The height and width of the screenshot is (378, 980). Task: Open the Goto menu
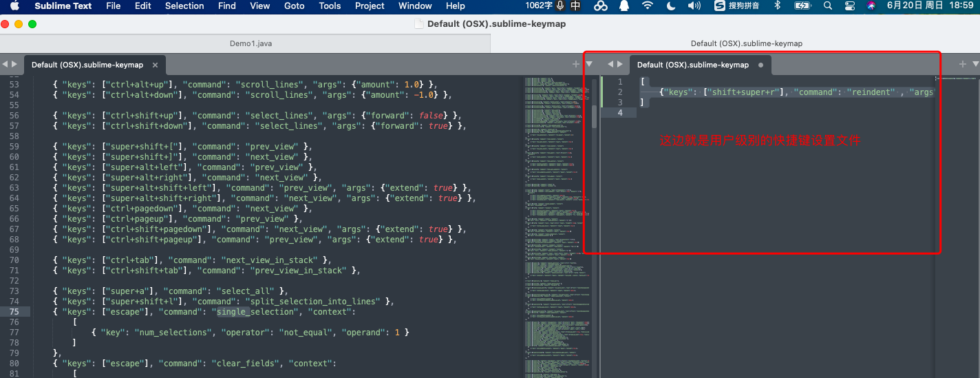295,6
